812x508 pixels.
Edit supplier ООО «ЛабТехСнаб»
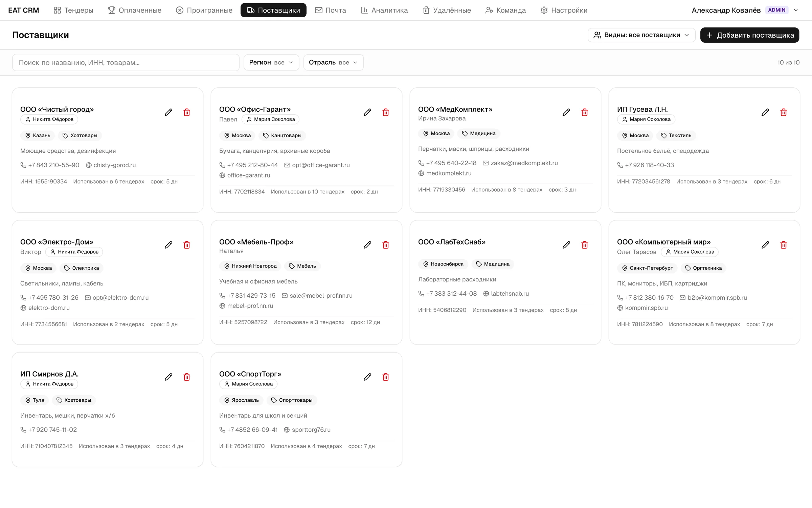[x=566, y=245]
